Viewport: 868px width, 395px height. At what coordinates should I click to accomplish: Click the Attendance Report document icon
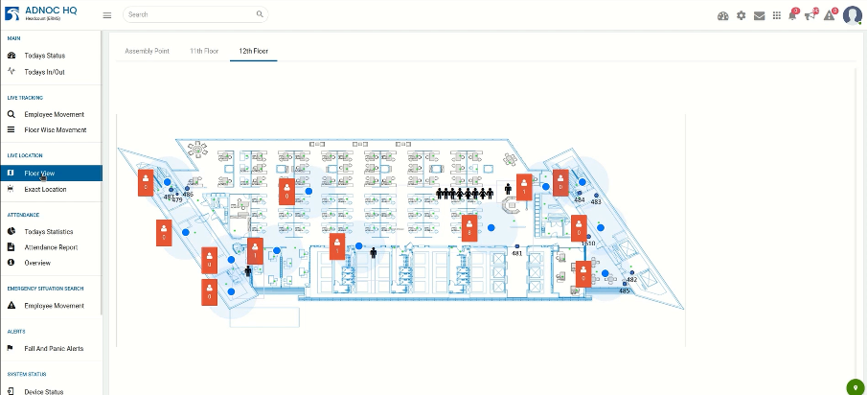click(x=11, y=247)
